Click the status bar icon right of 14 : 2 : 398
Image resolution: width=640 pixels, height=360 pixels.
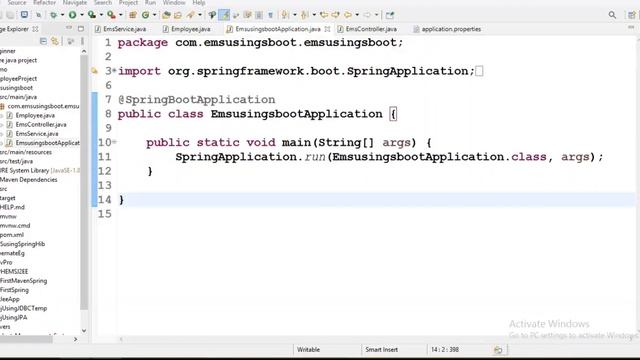(x=498, y=350)
